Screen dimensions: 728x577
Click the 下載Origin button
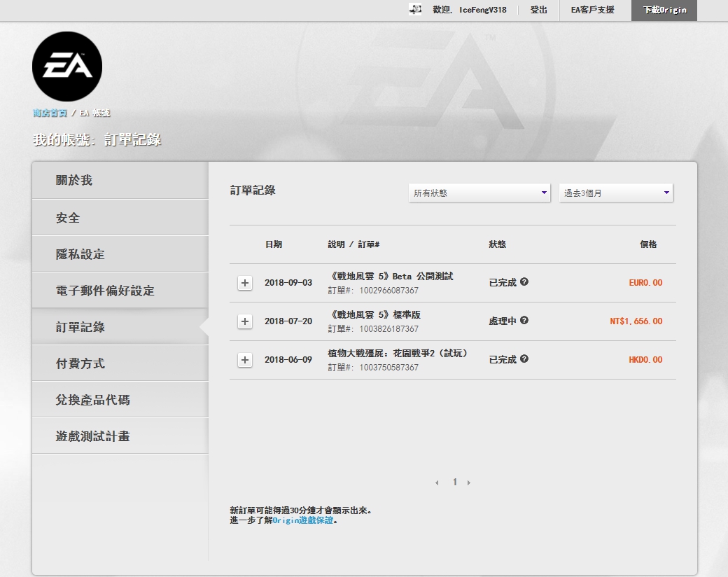point(664,10)
